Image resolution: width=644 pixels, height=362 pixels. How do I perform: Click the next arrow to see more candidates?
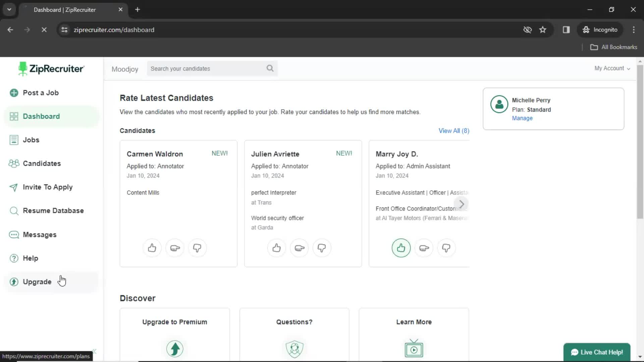(x=462, y=204)
